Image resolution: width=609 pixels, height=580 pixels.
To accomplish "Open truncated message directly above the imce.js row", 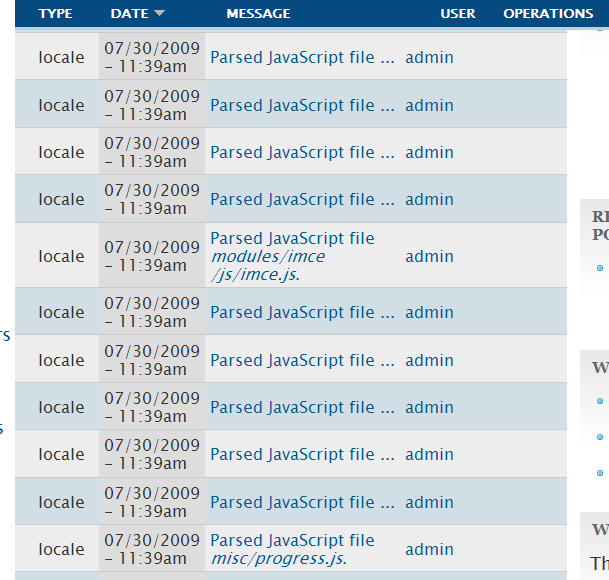I will pos(302,199).
